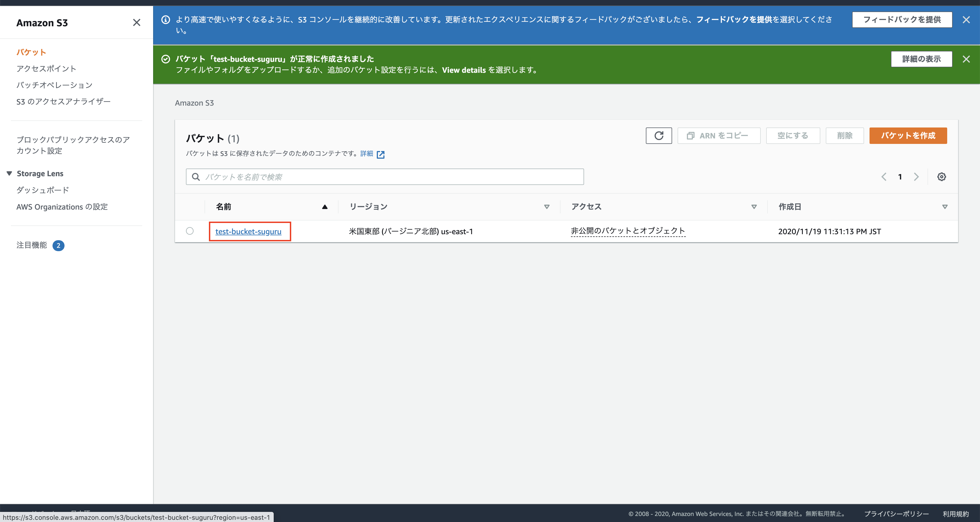The height and width of the screenshot is (522, 980).
Task: Open the test-bucket-suguru bucket link
Action: point(248,231)
